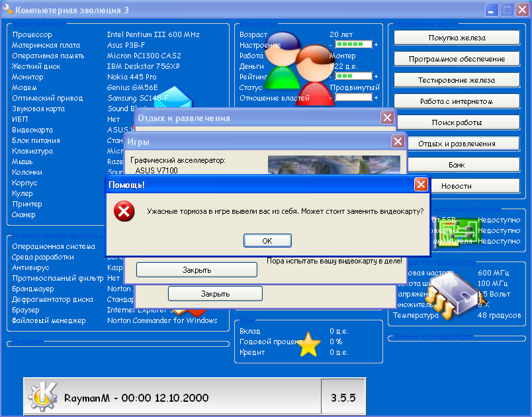Select Intel Pentium III 600 MHz value
The width and height of the screenshot is (532, 417).
(x=153, y=34)
